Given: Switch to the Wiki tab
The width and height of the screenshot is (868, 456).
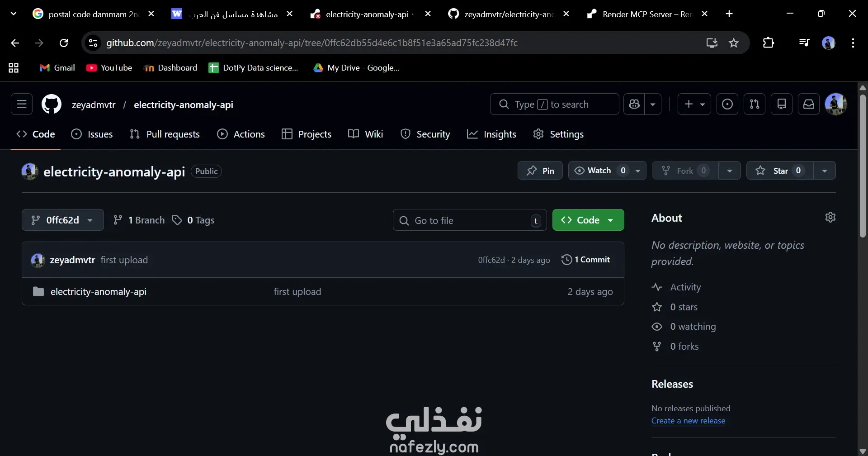Looking at the screenshot, I should (x=366, y=134).
